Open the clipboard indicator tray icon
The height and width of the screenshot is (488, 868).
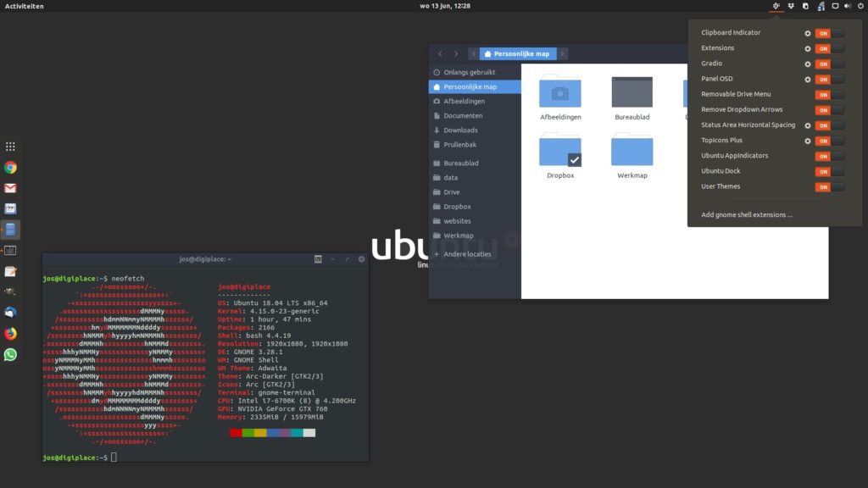pyautogui.click(x=805, y=6)
